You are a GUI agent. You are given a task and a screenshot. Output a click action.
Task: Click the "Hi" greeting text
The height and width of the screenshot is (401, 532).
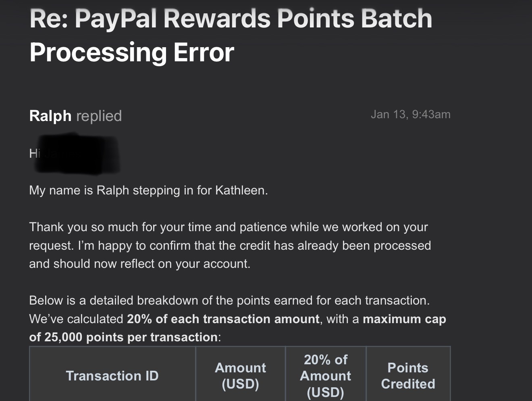pyautogui.click(x=33, y=153)
